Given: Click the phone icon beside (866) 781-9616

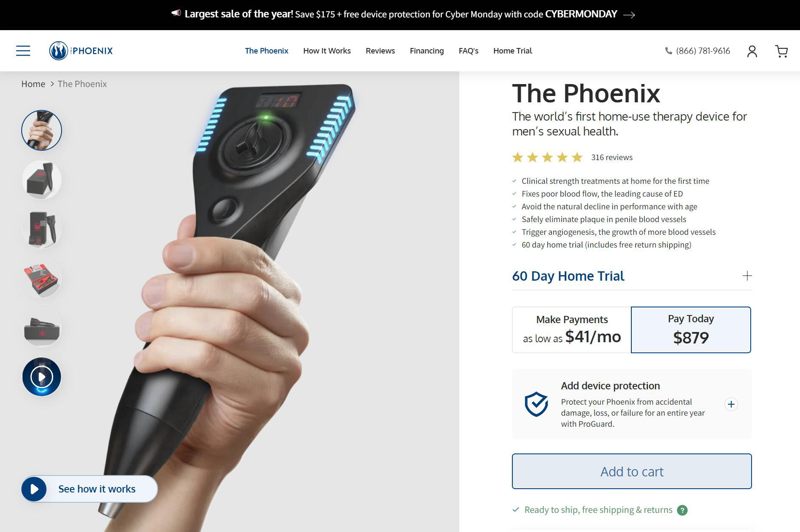Looking at the screenshot, I should coord(668,51).
